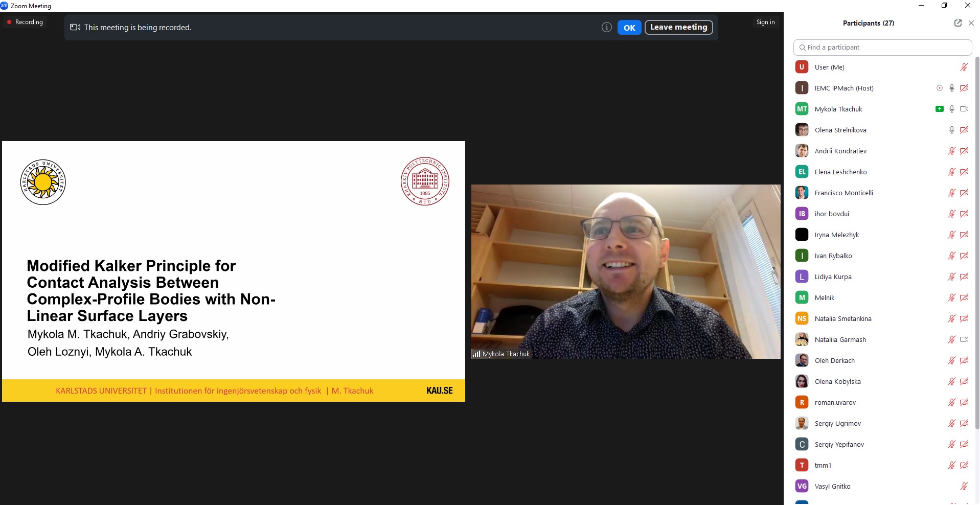Click Elena Leshchenko's disabled camera icon
This screenshot has height=505, width=980.
point(964,172)
